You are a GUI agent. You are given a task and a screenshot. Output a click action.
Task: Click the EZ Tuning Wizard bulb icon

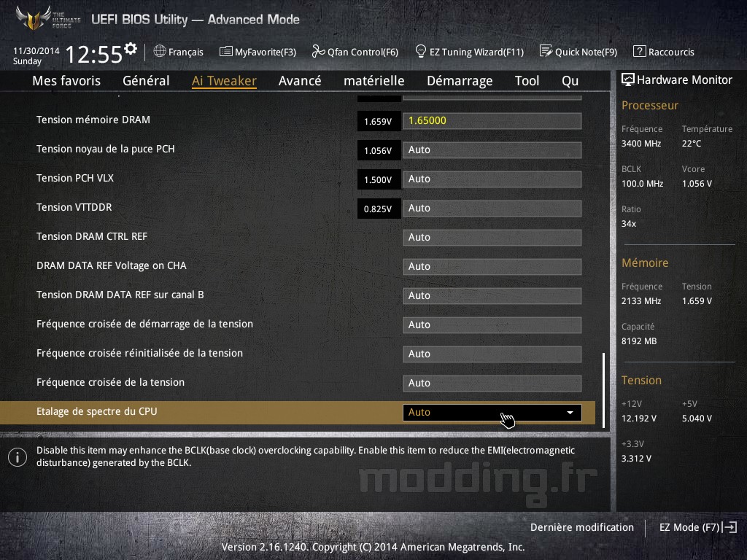click(421, 51)
